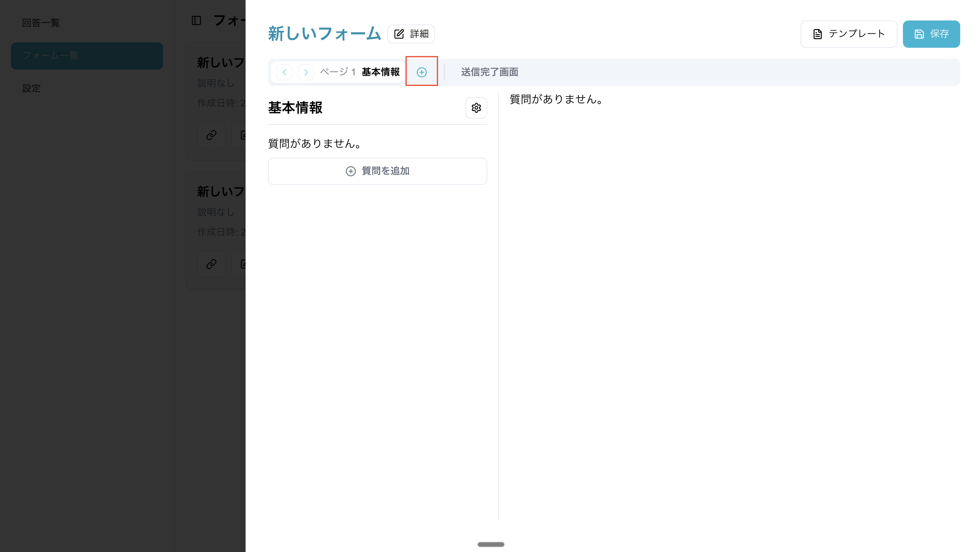The width and height of the screenshot is (980, 552).
Task: Switch to the 送信完了画面 tab
Action: (x=489, y=72)
